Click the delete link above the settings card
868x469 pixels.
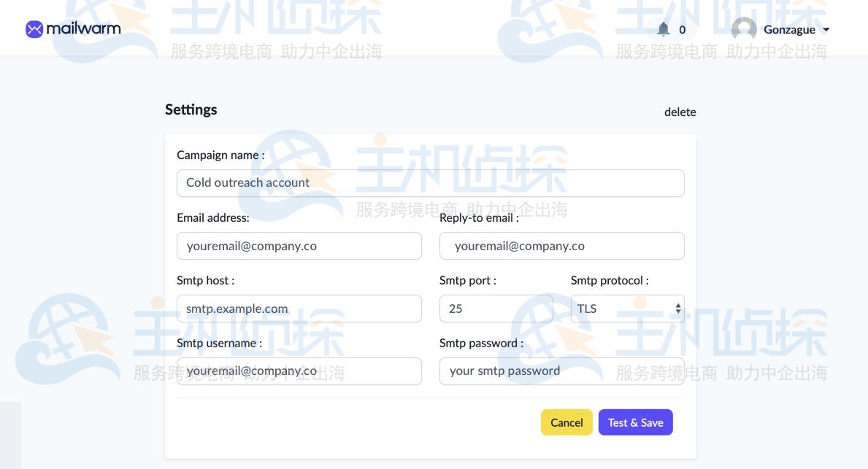680,112
